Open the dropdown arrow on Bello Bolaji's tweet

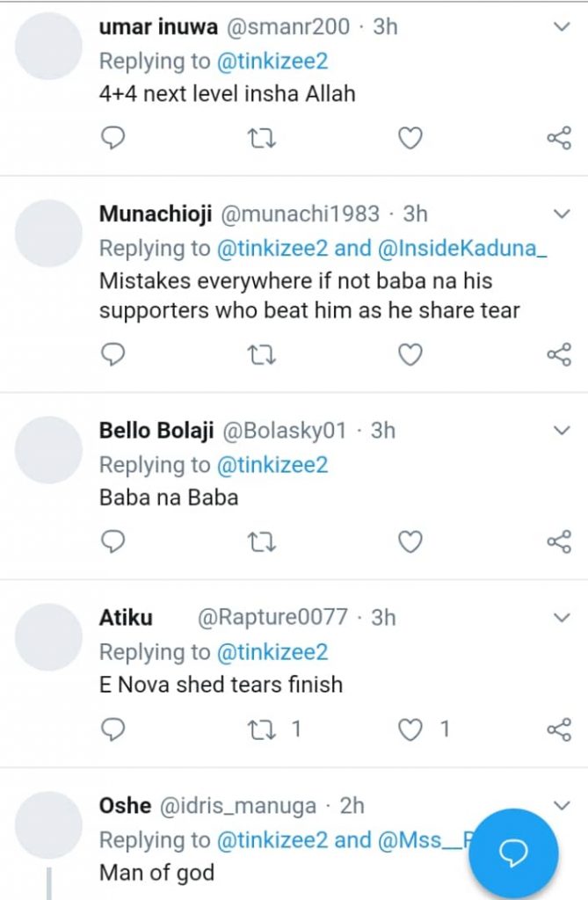point(562,431)
